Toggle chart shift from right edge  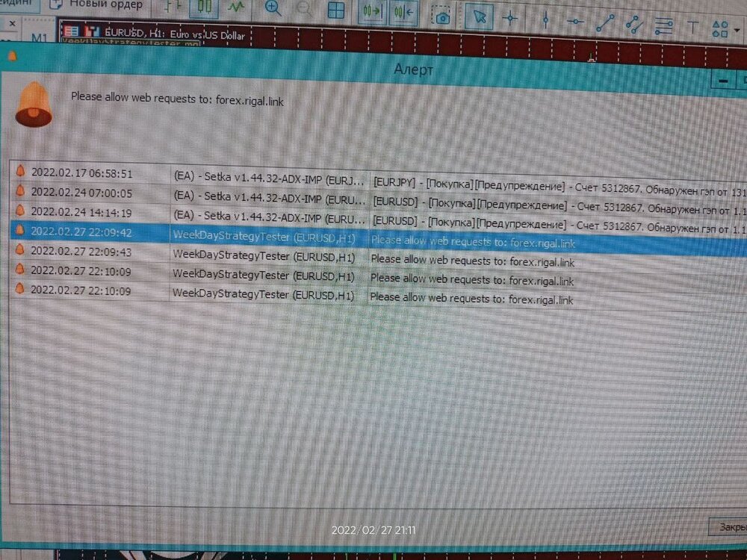(x=403, y=13)
